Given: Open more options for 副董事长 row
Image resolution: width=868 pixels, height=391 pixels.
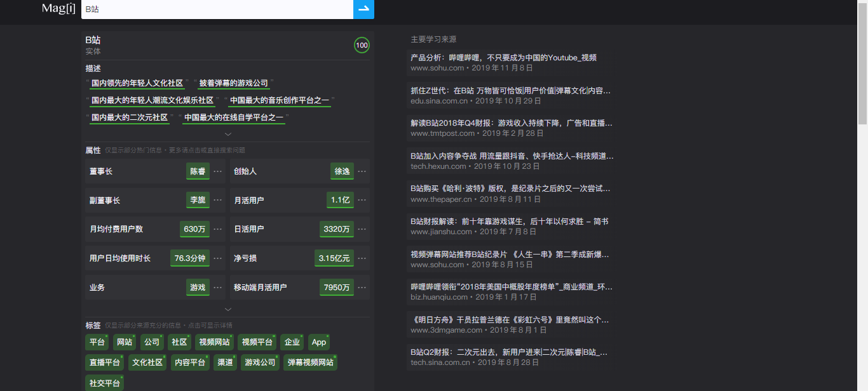Looking at the screenshot, I should point(218,200).
